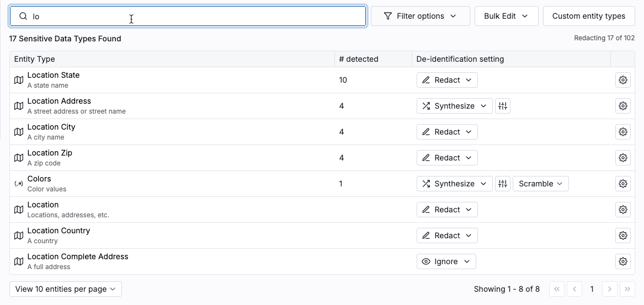Click the Custom entity types button
The image size is (644, 305).
pos(589,16)
